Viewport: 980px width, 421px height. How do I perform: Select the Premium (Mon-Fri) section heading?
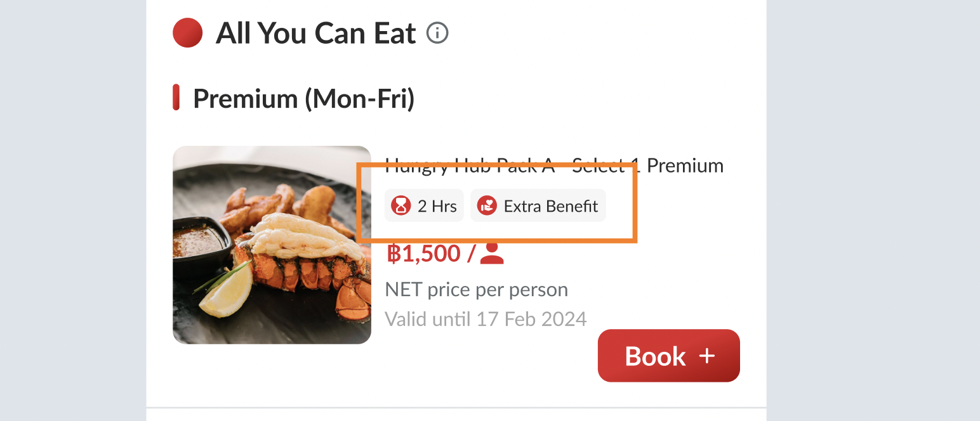pyautogui.click(x=303, y=99)
